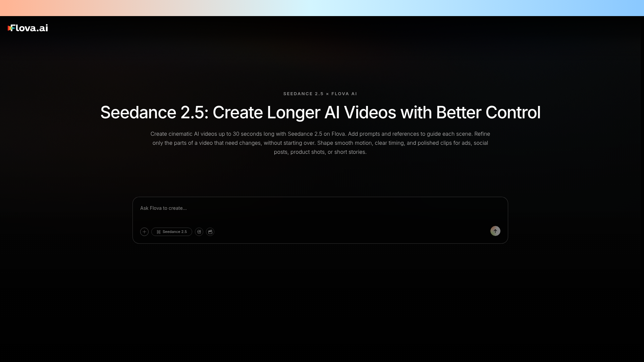
Task: Click the plus add attachment button
Action: [144, 232]
